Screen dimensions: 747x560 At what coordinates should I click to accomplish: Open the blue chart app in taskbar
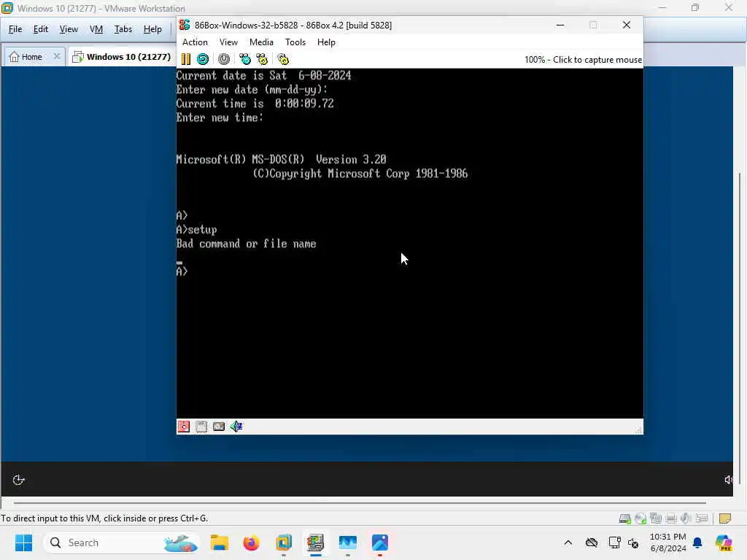tap(348, 542)
